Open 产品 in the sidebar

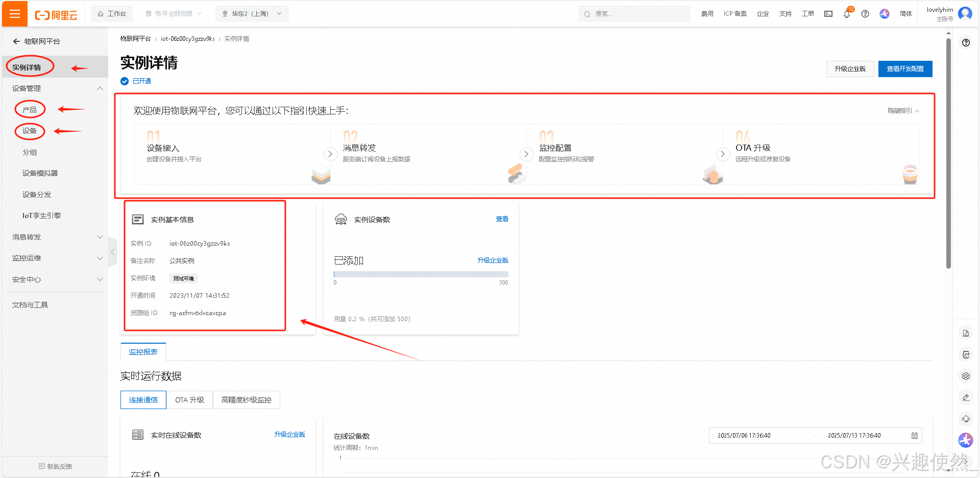pos(30,110)
